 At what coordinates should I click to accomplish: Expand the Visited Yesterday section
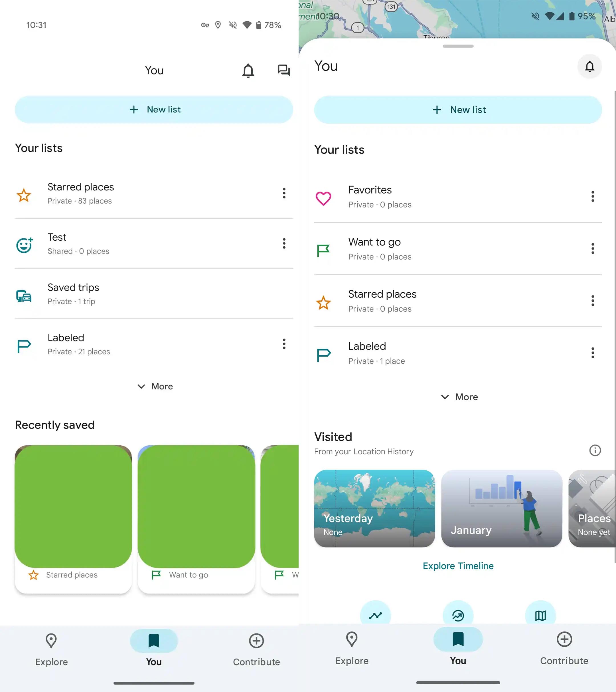pos(375,508)
